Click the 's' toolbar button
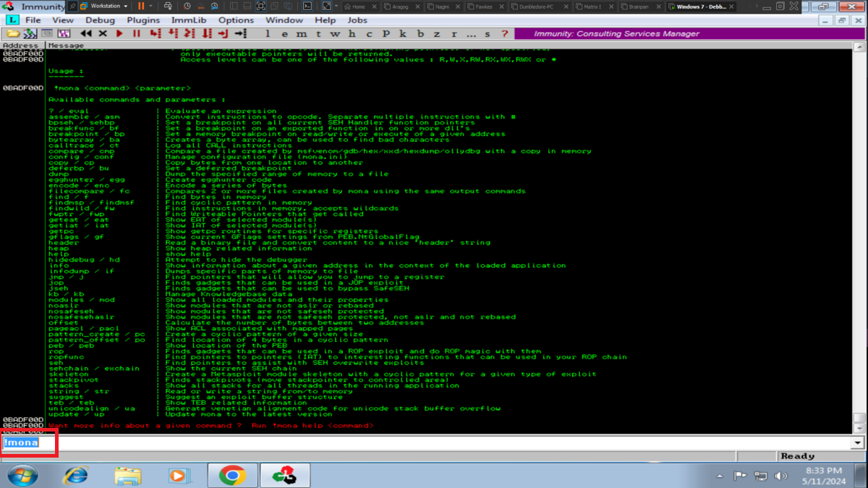 (488, 33)
